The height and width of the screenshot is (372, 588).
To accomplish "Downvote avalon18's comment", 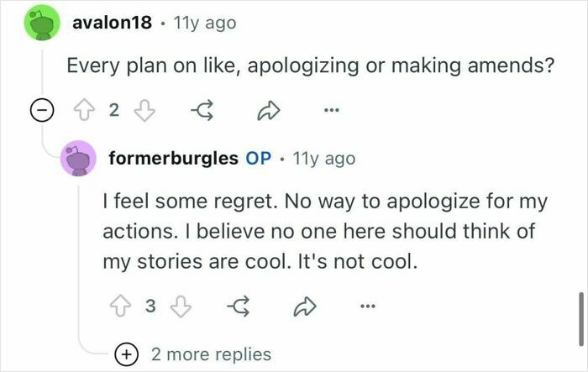I will (144, 110).
